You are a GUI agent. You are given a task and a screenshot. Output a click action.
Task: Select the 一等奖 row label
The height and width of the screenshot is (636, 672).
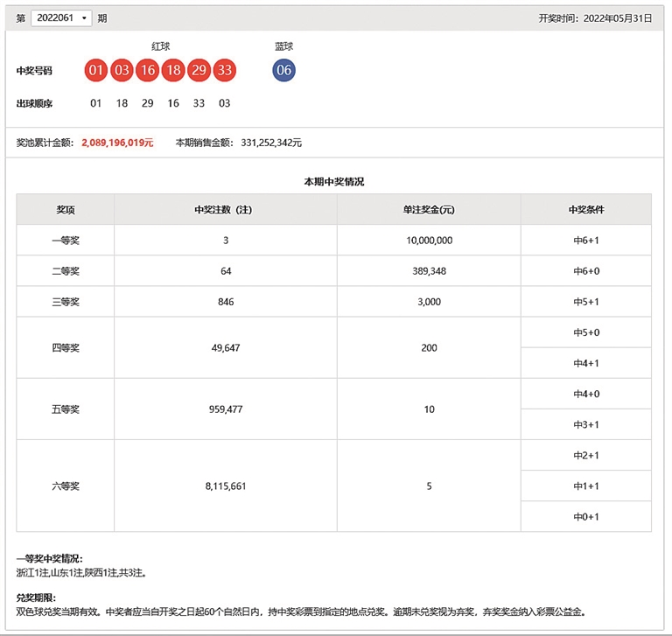(x=66, y=241)
